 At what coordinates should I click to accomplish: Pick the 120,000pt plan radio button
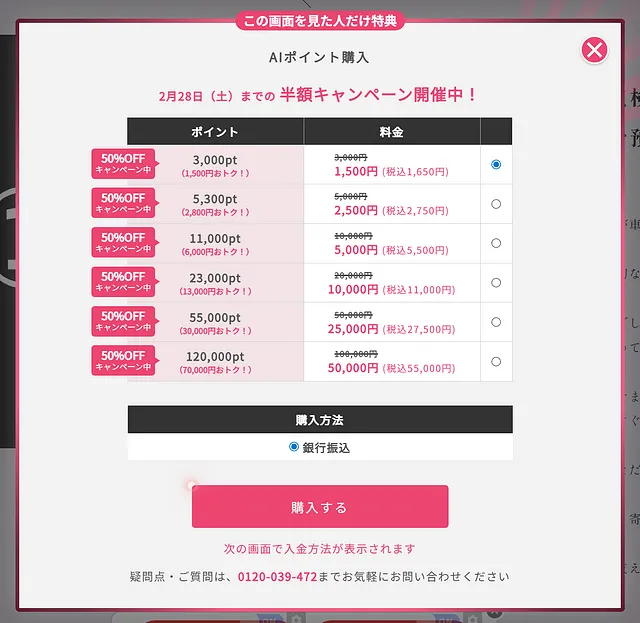[496, 361]
